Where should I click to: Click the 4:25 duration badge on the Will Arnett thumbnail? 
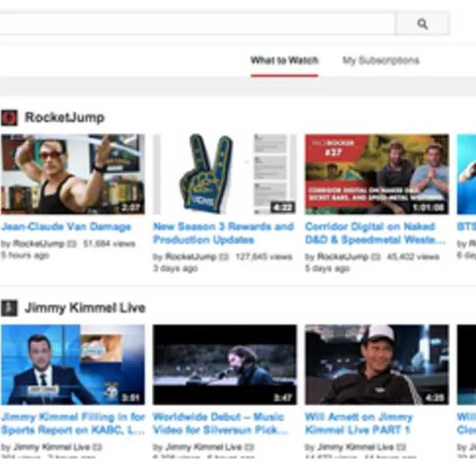435,398
